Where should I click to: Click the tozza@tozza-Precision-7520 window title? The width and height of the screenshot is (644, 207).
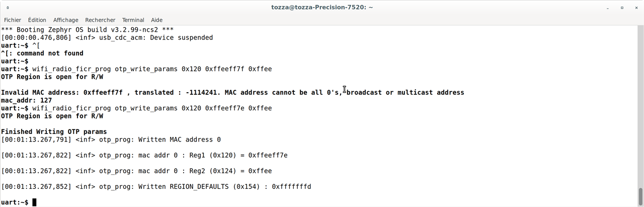[x=322, y=8]
